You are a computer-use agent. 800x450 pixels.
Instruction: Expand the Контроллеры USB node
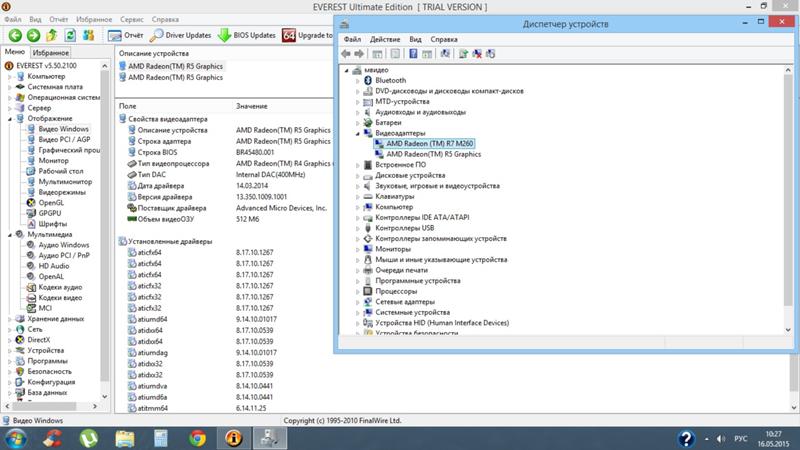click(x=358, y=228)
